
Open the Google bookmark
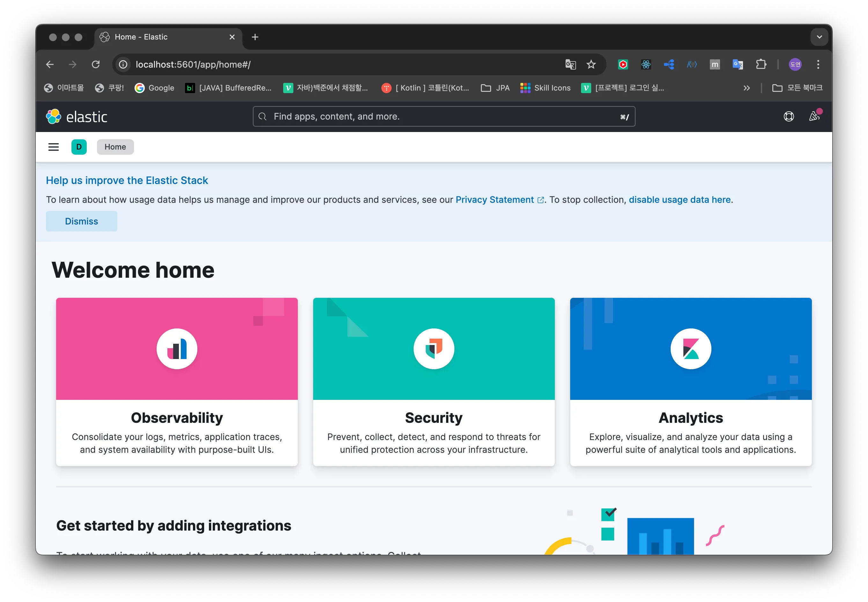pos(155,88)
